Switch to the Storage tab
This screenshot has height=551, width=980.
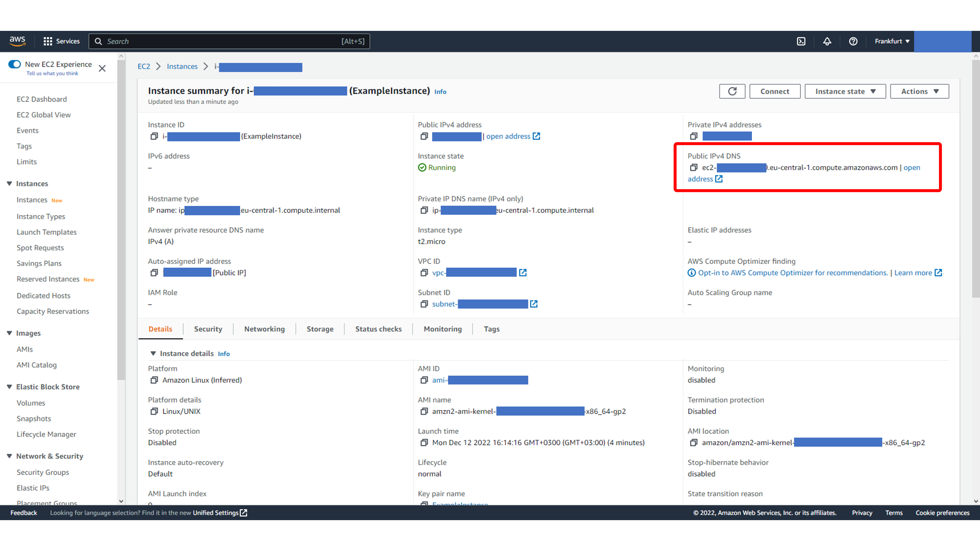click(320, 329)
